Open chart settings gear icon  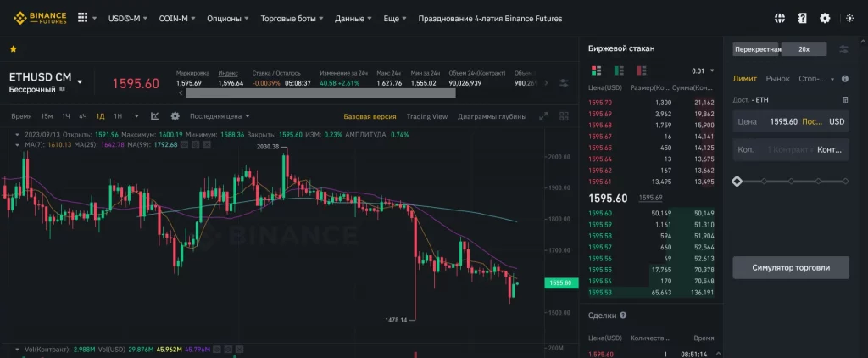175,116
